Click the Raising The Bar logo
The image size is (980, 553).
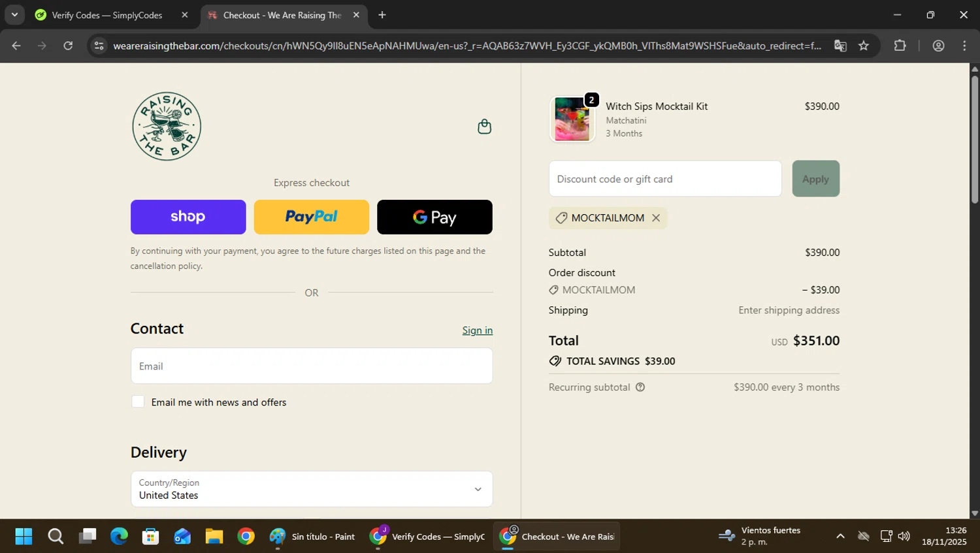coord(167,126)
